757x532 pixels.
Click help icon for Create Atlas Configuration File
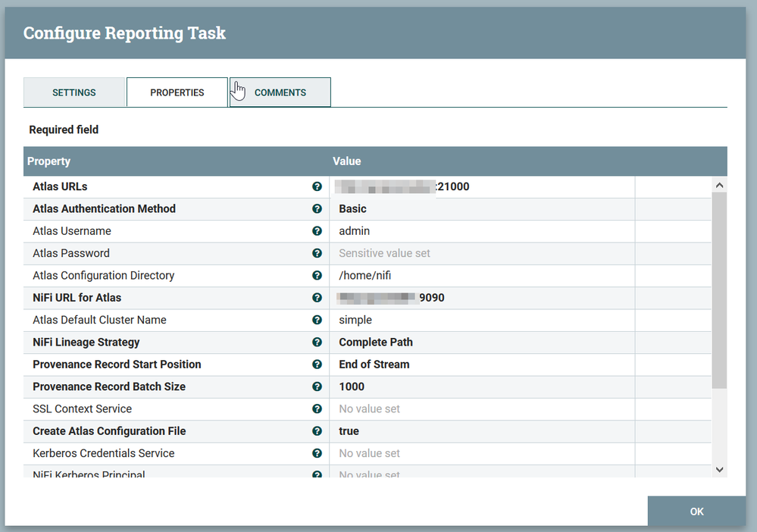(317, 431)
